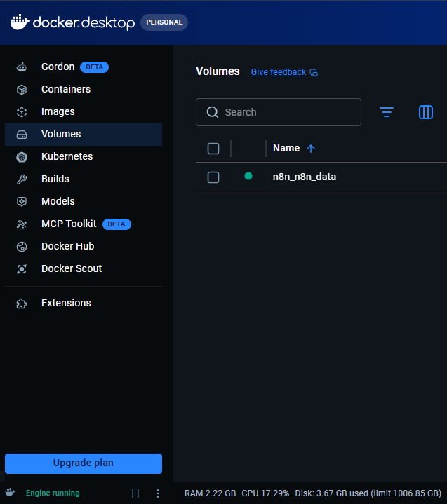Open the manage columns icon
Image resolution: width=447 pixels, height=504 pixels.
point(426,112)
